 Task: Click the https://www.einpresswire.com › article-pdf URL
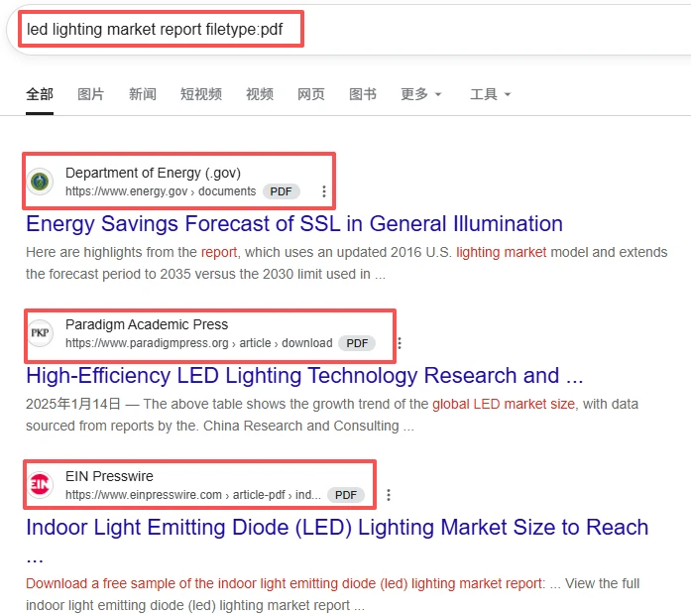(193, 495)
